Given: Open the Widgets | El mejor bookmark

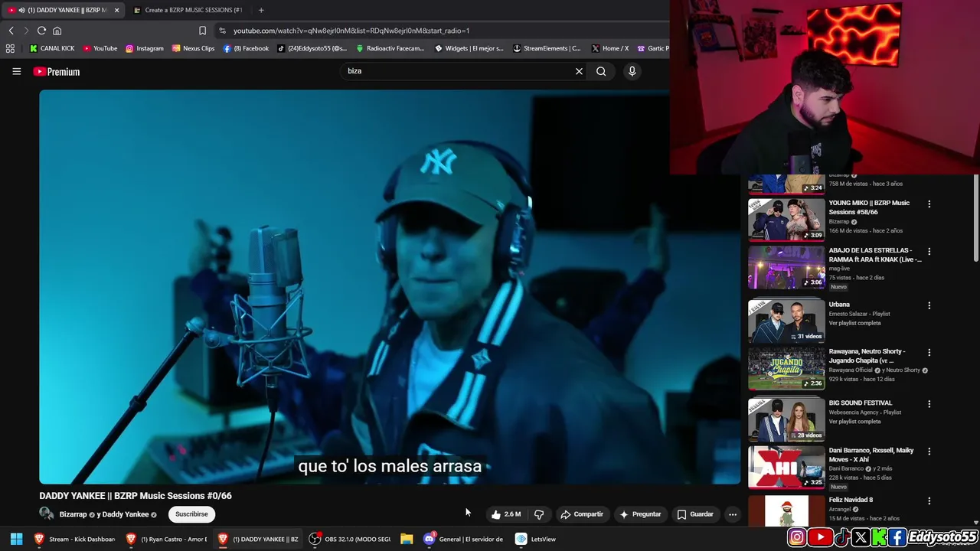Looking at the screenshot, I should click(469, 48).
